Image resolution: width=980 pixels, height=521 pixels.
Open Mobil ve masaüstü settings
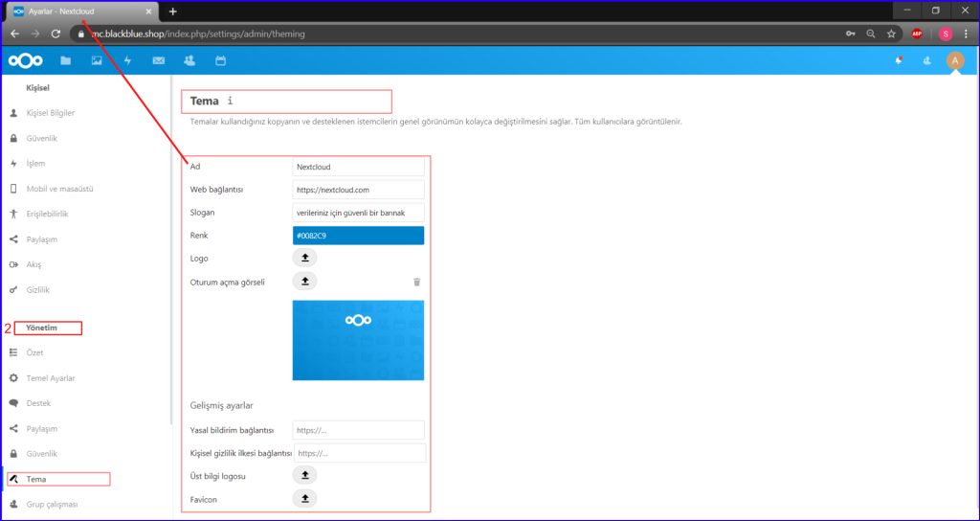click(59, 189)
